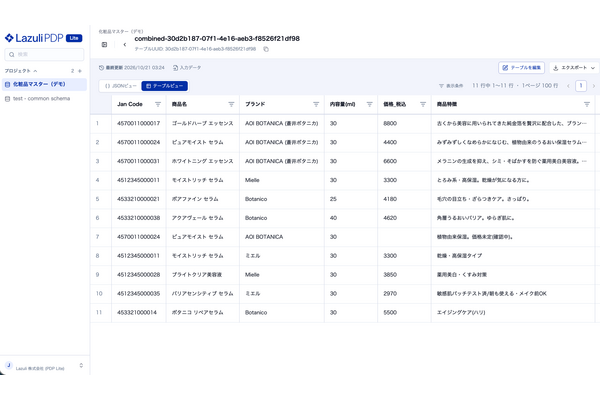Open 表示条件 filter settings
The image size is (600, 400).
click(x=451, y=86)
